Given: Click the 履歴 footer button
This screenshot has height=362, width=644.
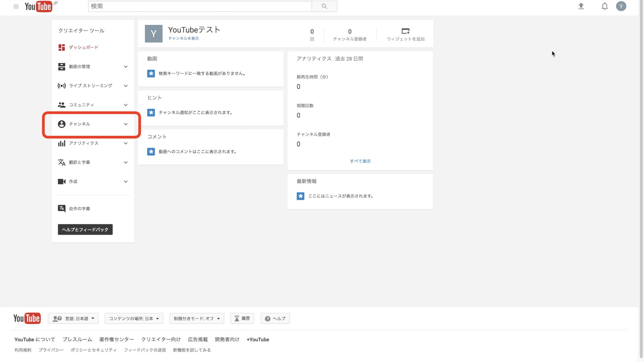Looking at the screenshot, I should click(x=242, y=318).
